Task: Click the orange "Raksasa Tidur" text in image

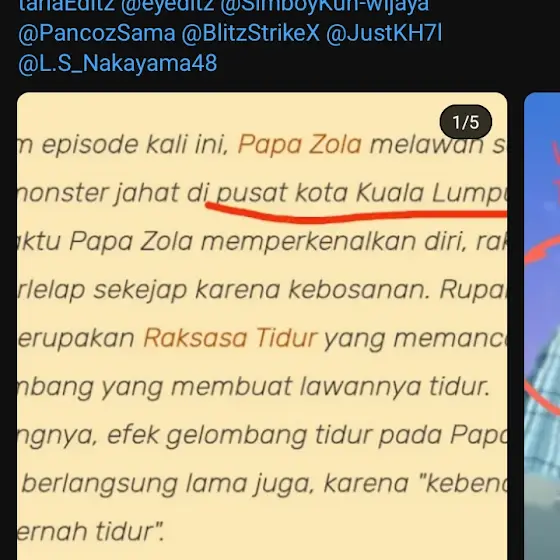Action: (230, 338)
